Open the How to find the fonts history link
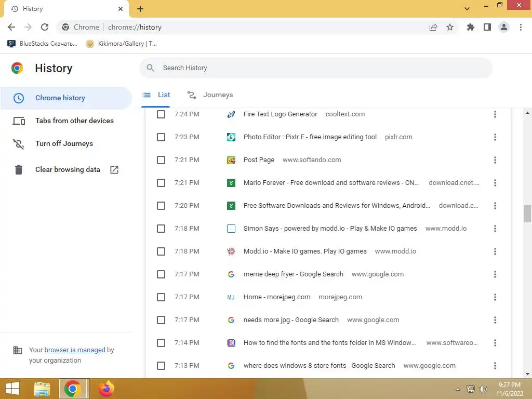 [329, 343]
